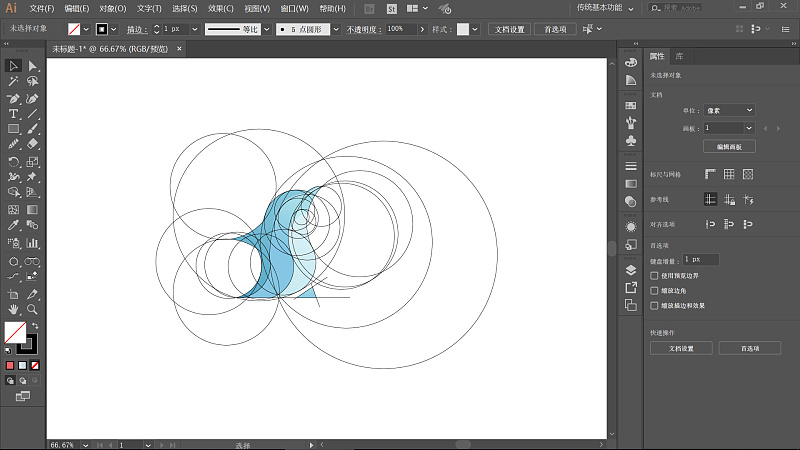The height and width of the screenshot is (450, 800).
Task: Open the File (文件) menu
Action: [42, 9]
